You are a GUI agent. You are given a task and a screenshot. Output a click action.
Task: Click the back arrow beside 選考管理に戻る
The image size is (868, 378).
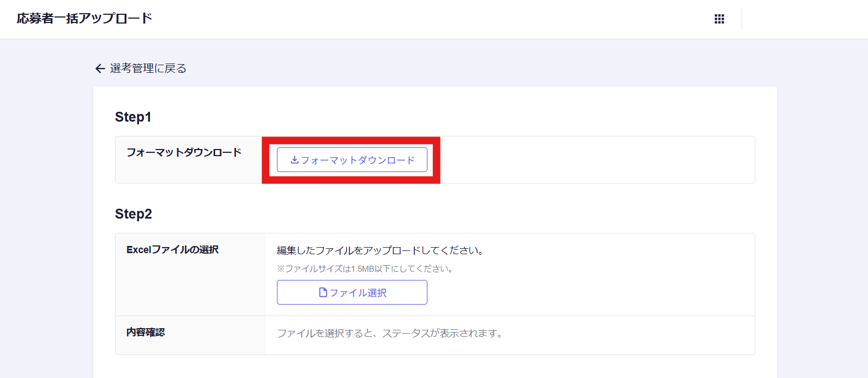click(100, 68)
